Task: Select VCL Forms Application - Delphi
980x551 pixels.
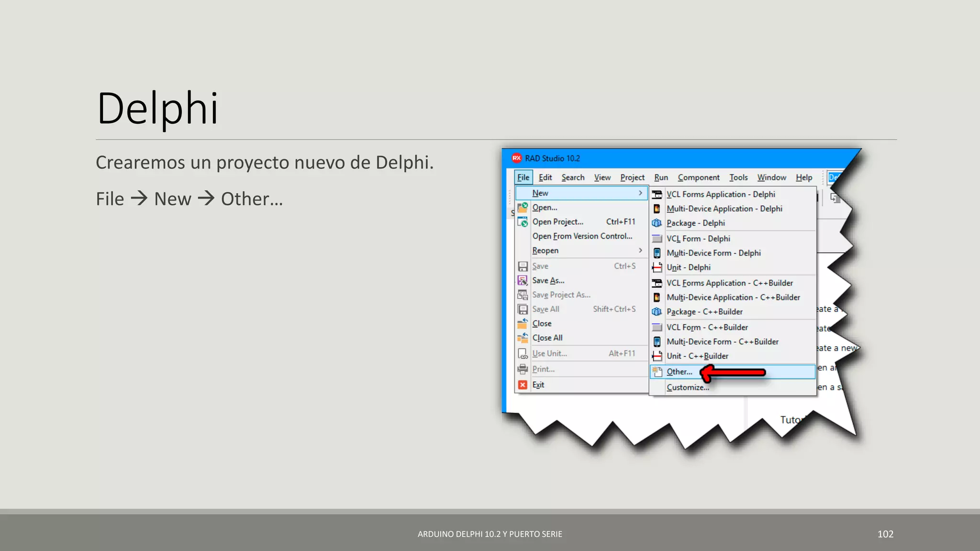Action: 733,194
